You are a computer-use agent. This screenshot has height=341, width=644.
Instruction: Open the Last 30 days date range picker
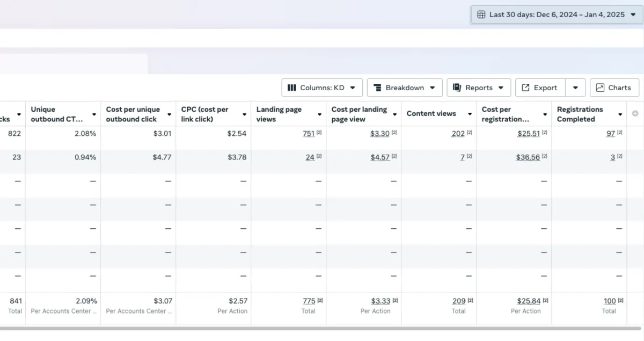[x=557, y=14]
